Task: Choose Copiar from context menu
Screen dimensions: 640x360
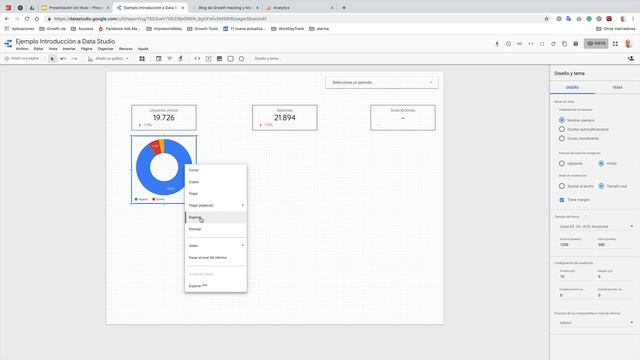Action: tap(216, 182)
